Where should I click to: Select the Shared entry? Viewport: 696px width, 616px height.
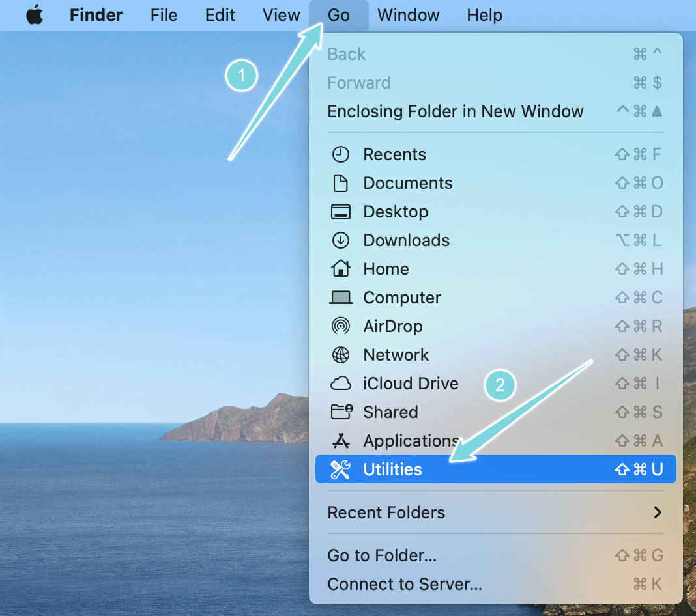[496, 412]
